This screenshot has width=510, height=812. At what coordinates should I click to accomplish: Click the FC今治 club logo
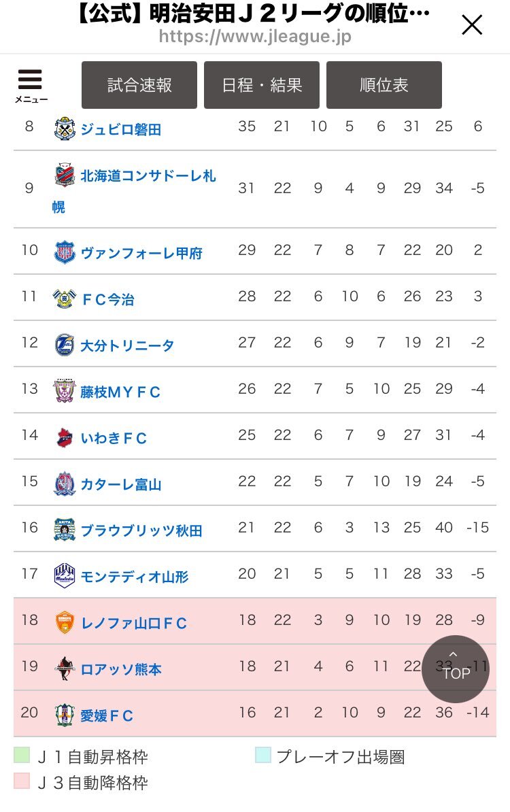point(65,299)
